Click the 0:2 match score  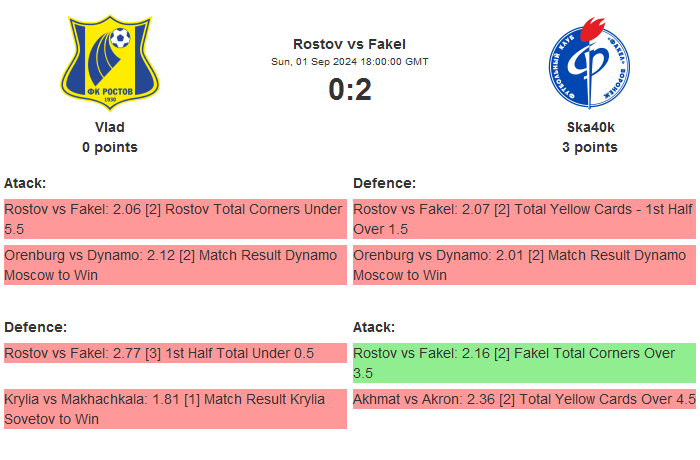[349, 90]
